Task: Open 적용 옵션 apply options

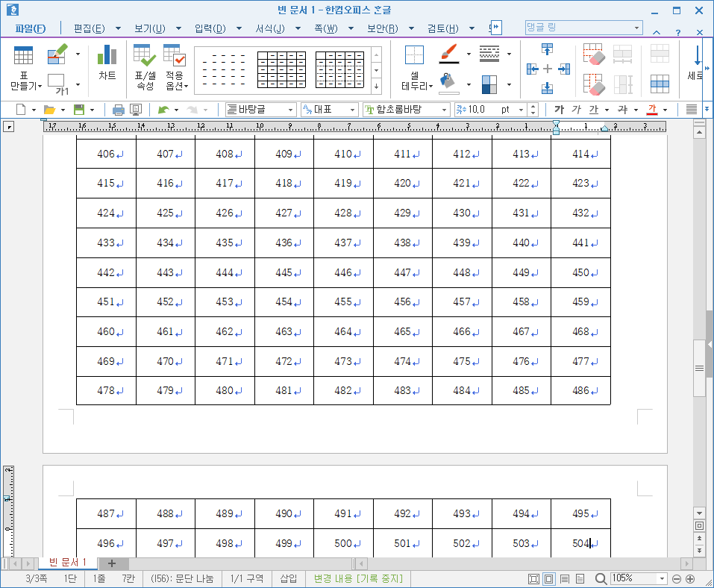Action: click(x=175, y=67)
